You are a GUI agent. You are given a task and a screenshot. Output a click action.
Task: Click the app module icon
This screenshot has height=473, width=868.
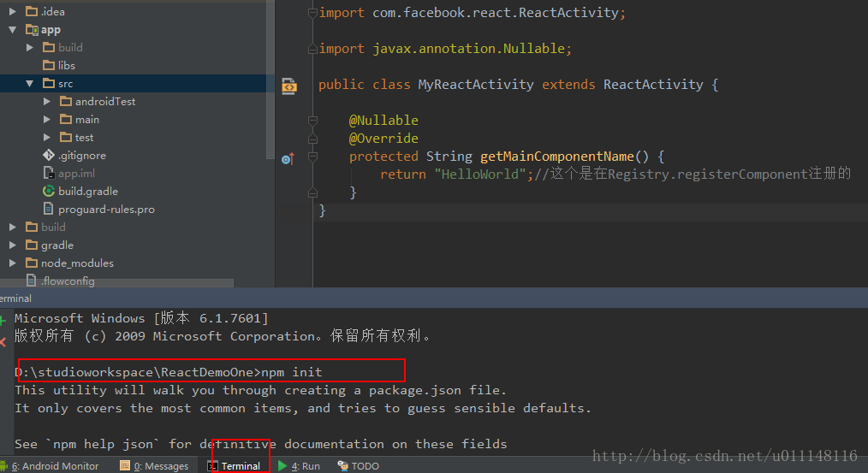tap(32, 30)
